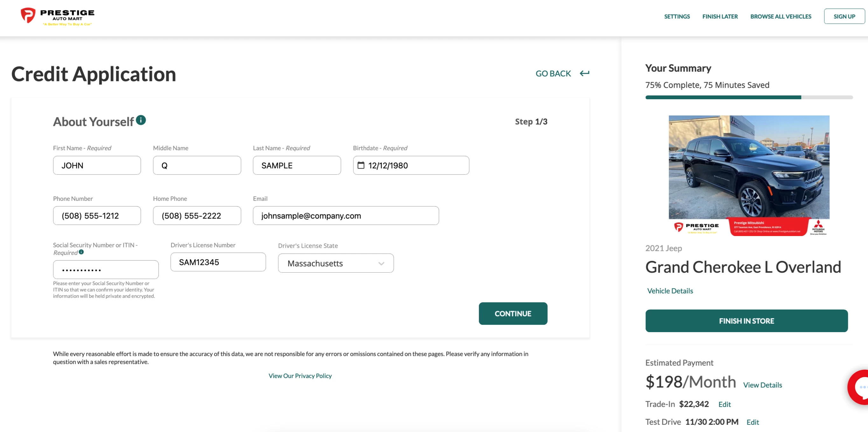
Task: Open Browse All Vehicles menu item
Action: tap(780, 16)
